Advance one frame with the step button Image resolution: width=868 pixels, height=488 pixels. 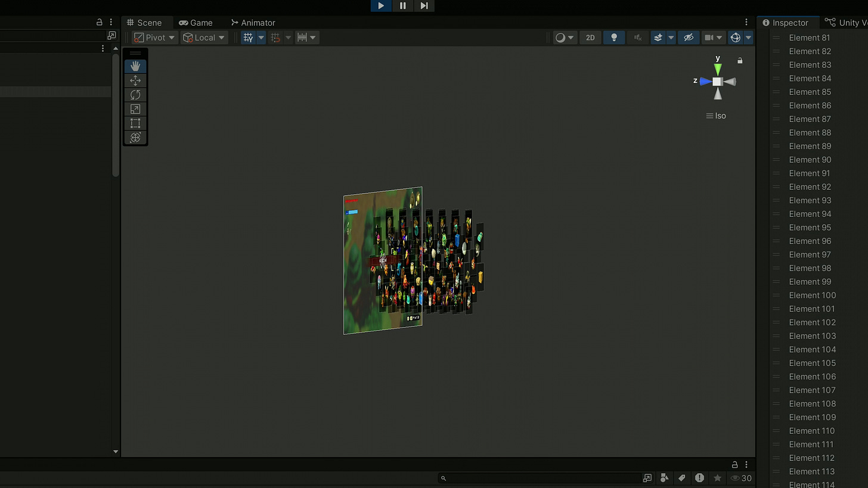coord(424,6)
